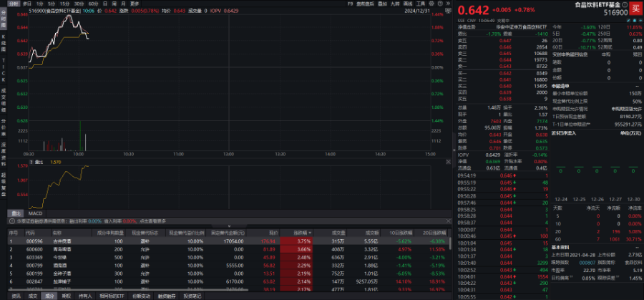This screenshot has height=300, width=644.
Task: Open 工具 in the chart toolbar
Action: pos(428,4)
